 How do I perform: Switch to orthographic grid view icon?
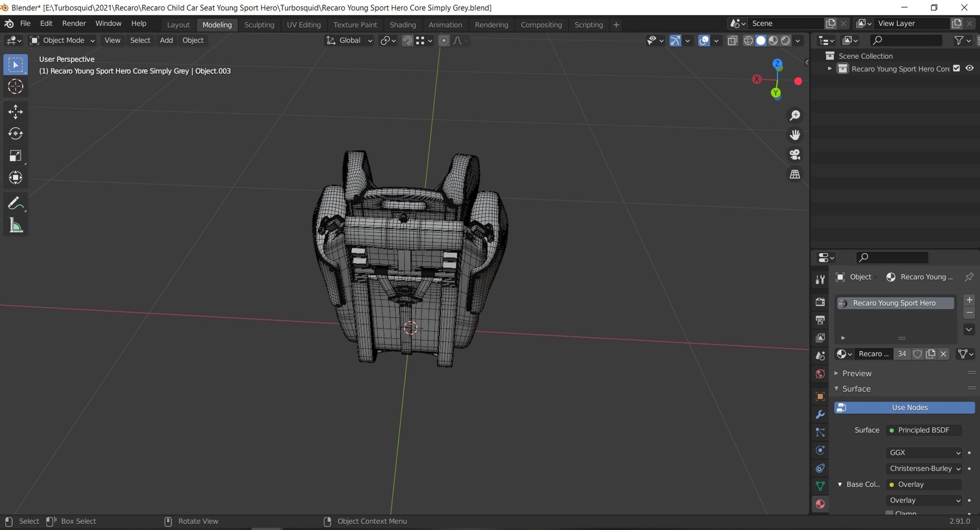[795, 175]
